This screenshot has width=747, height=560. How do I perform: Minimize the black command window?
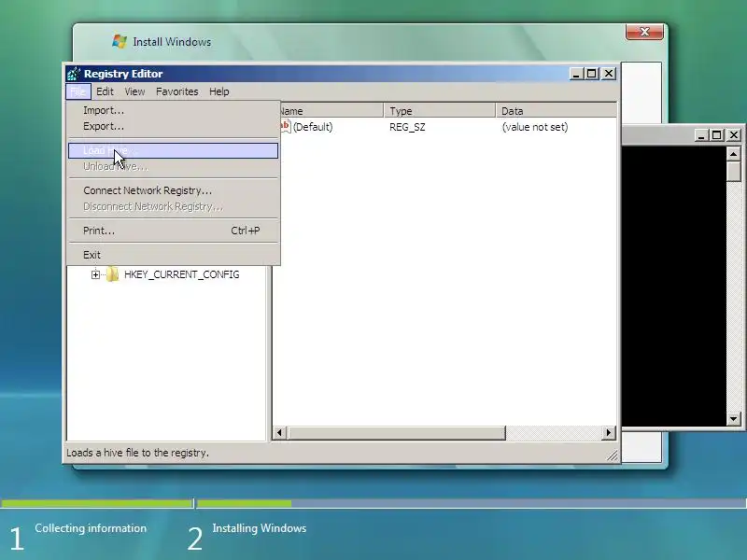coord(700,135)
